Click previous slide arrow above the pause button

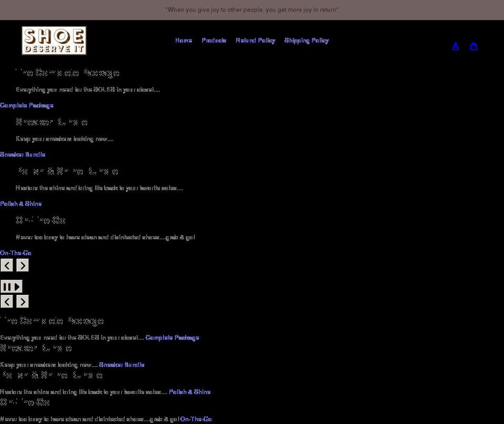pyautogui.click(x=7, y=266)
